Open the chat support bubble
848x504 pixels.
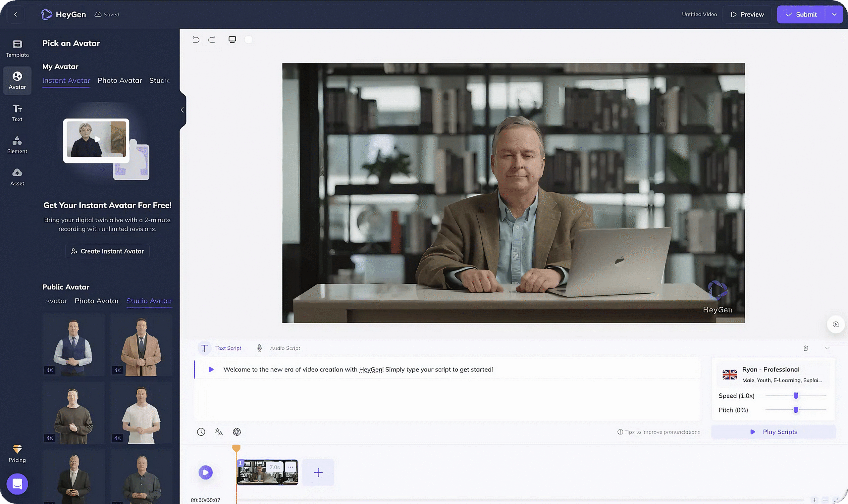[x=17, y=483]
